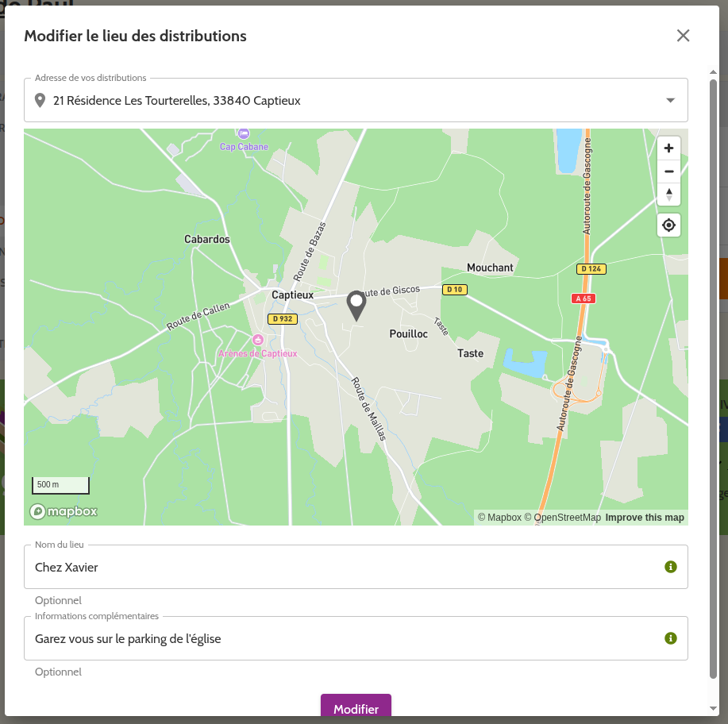
Task: Click the Mapbox logo
Action: point(64,511)
